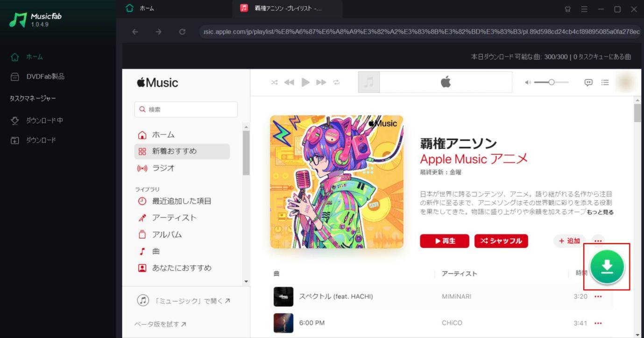Skip to previous track

[x=289, y=83]
